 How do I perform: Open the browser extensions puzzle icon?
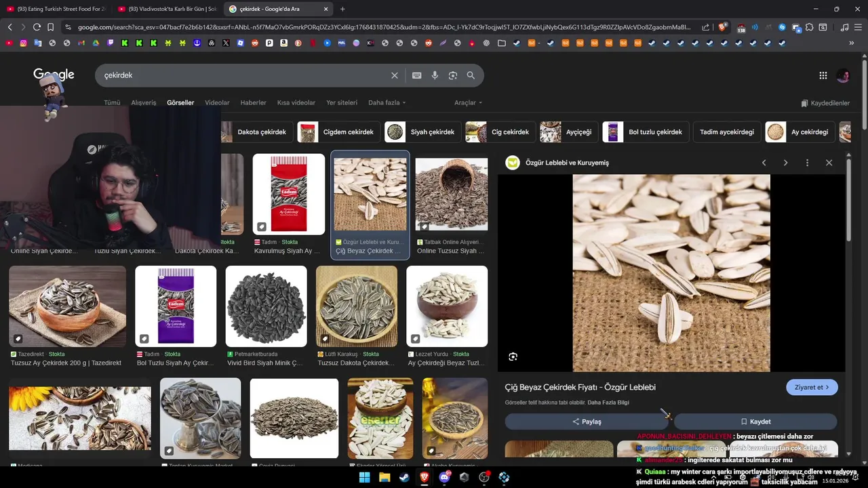pyautogui.click(x=810, y=27)
